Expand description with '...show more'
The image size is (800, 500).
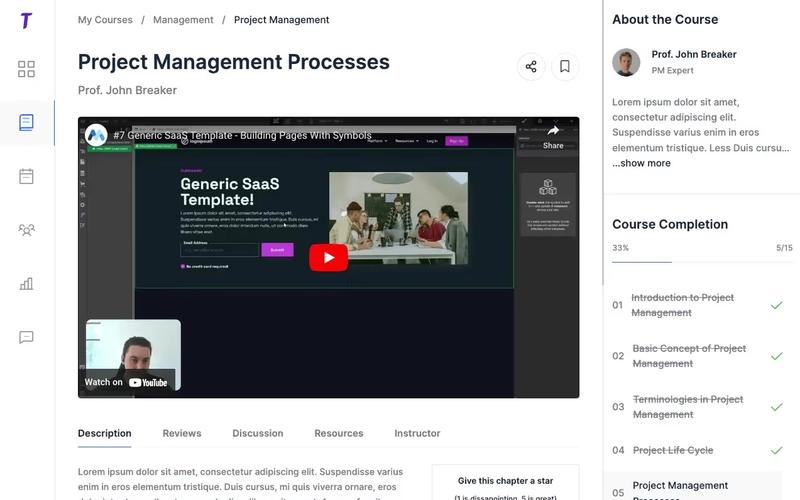[642, 163]
